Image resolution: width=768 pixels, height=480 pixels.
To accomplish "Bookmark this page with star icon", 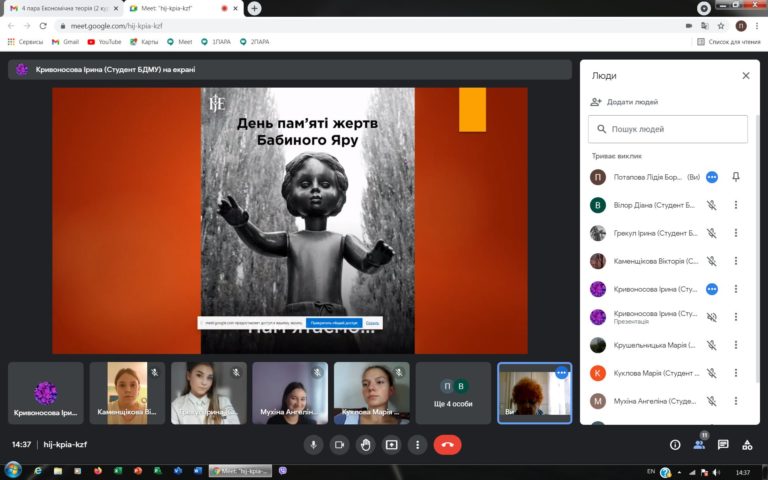I will pyautogui.click(x=721, y=26).
